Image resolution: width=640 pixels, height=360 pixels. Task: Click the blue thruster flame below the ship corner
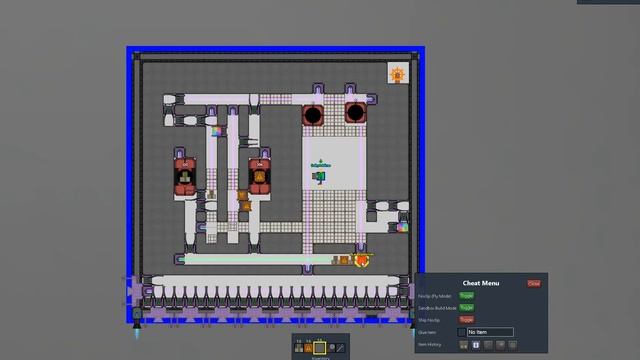point(137,334)
